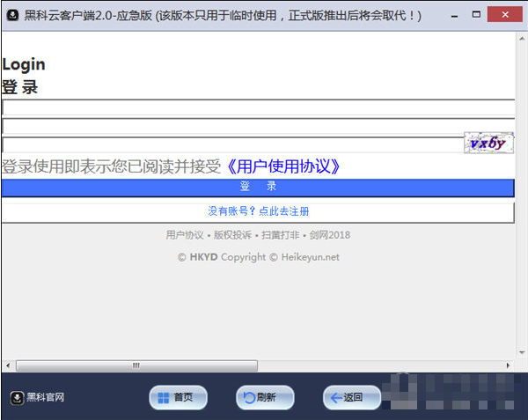This screenshot has height=420, width=528.
Task: Click the input field beside the captcha
Action: [232, 144]
